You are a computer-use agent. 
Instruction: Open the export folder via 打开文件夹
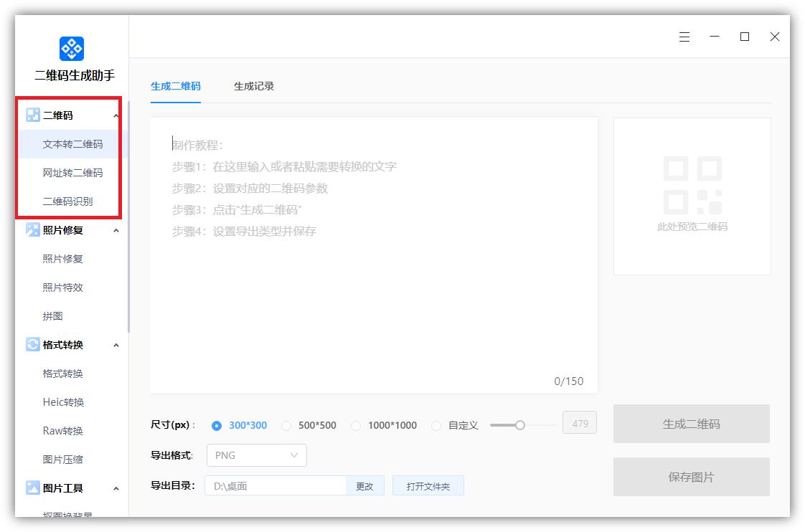pos(428,485)
